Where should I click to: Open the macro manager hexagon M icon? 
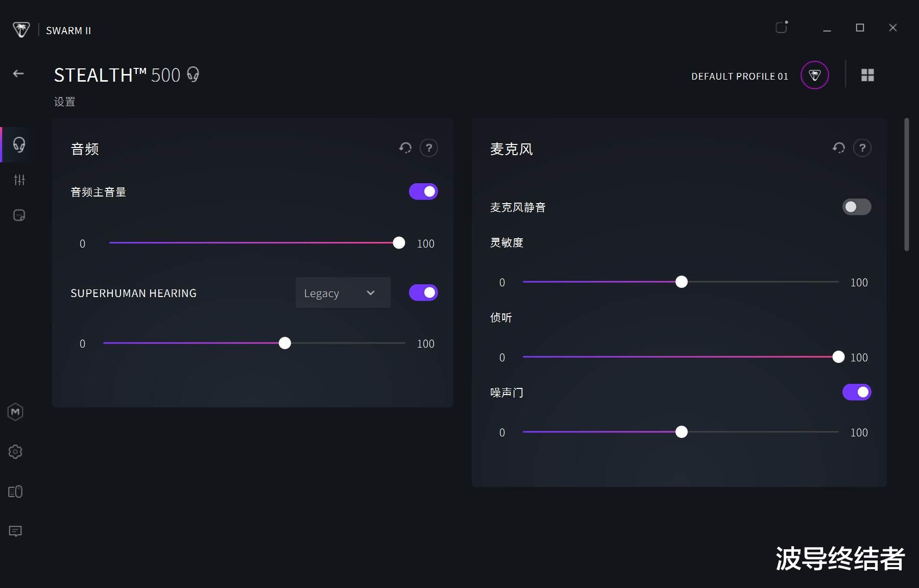(x=15, y=412)
